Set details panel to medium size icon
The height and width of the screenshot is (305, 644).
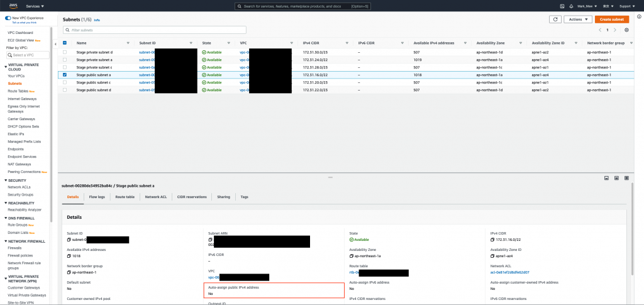tap(616, 178)
